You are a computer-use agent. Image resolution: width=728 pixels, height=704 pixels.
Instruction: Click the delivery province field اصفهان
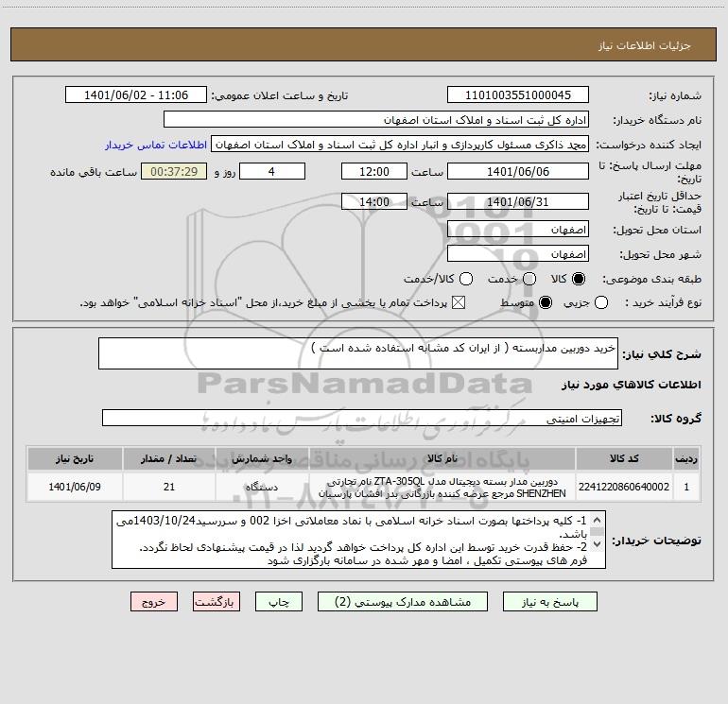(x=518, y=230)
